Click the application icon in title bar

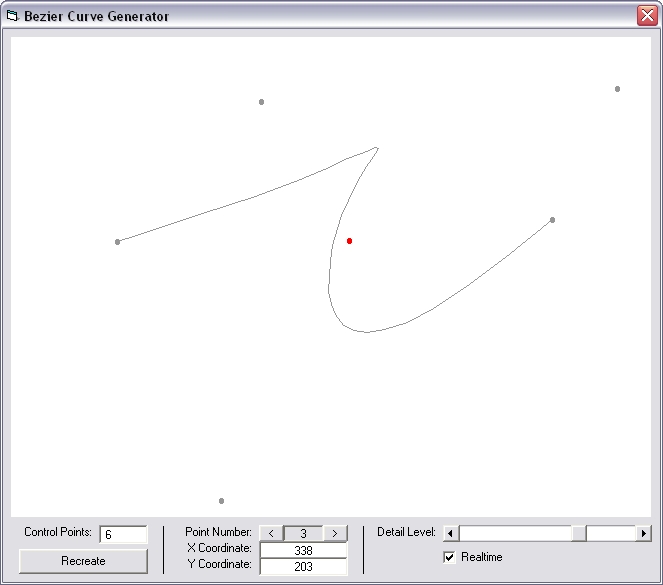13,16
